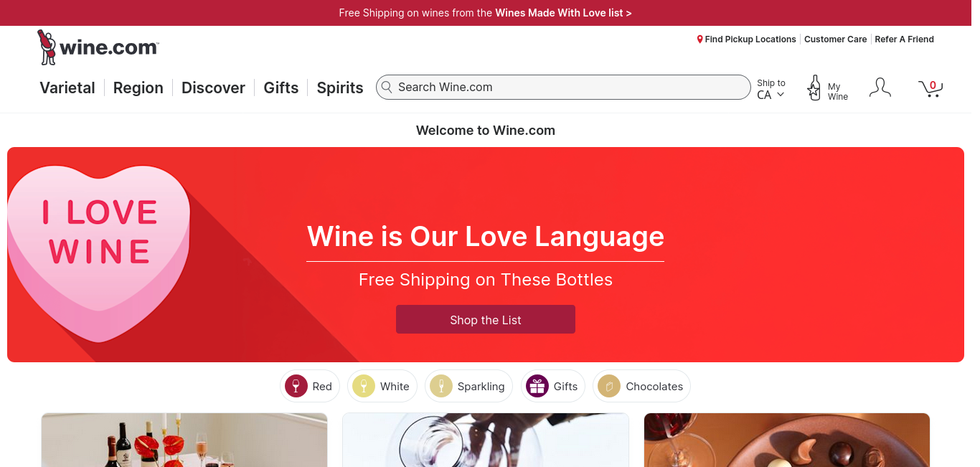This screenshot has width=980, height=467.
Task: Click the search magnifier icon
Action: pos(387,87)
